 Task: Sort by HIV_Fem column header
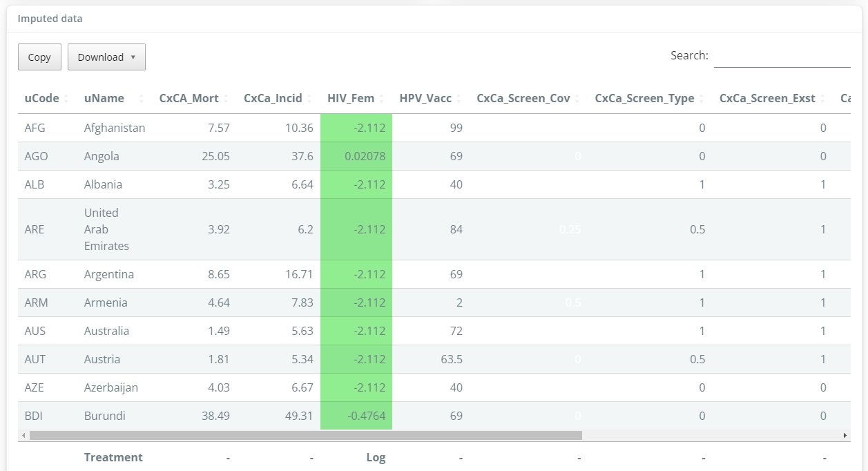(x=351, y=98)
